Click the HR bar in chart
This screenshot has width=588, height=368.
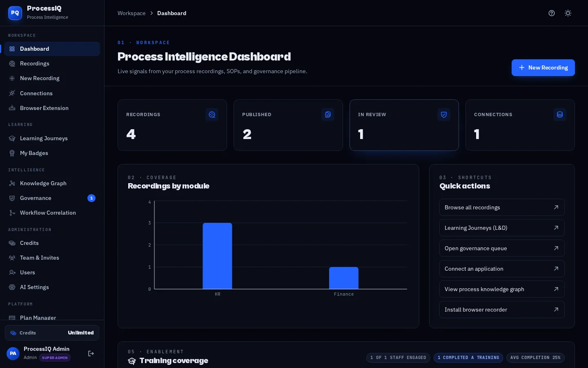217,256
